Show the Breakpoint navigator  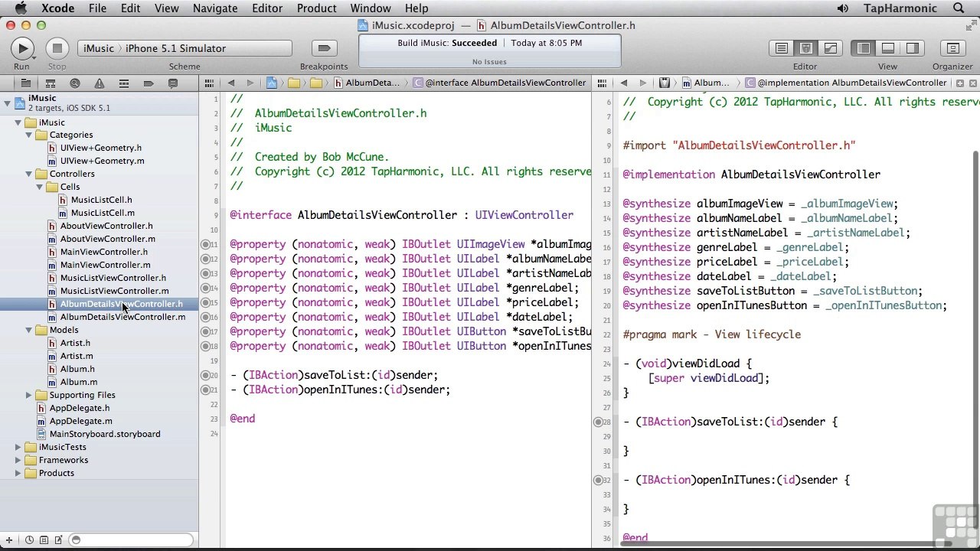(x=148, y=83)
